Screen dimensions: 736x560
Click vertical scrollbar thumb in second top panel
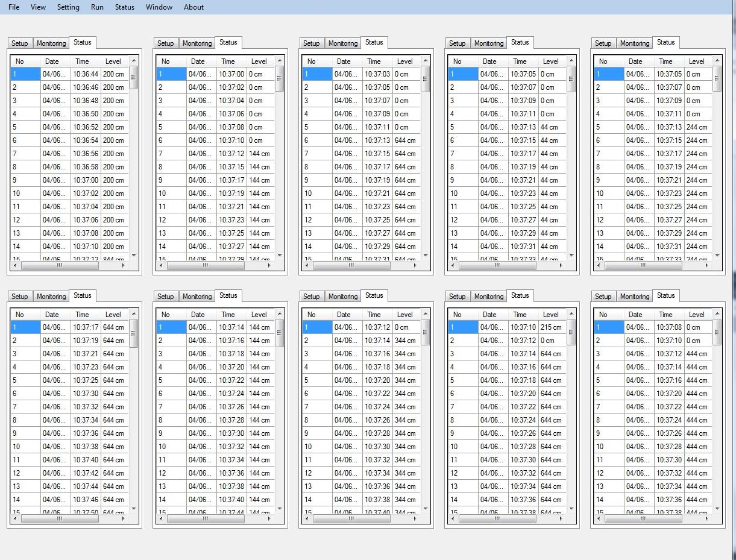(x=280, y=78)
